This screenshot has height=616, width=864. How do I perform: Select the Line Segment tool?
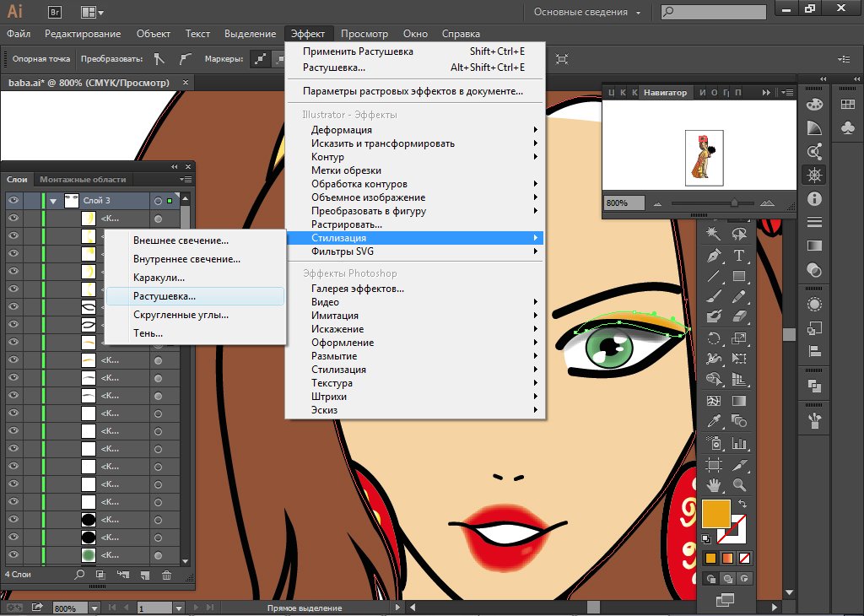(714, 276)
